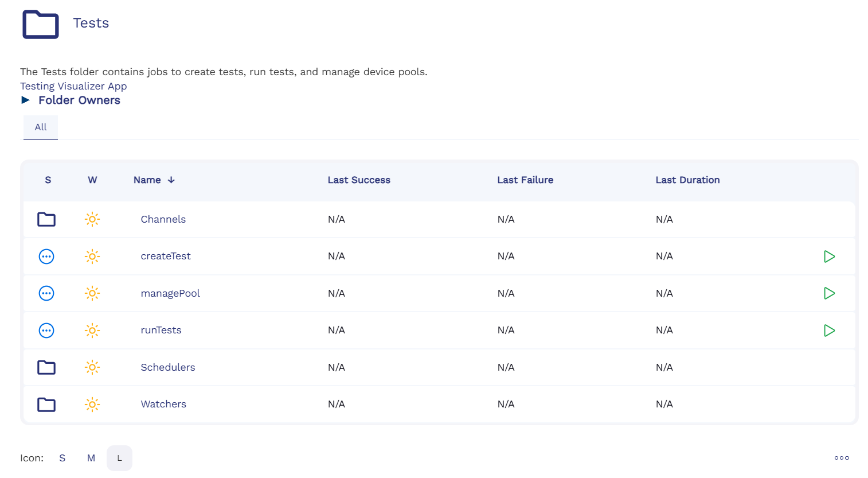Run the createTest job with play icon
The width and height of the screenshot is (868, 478).
click(x=829, y=257)
